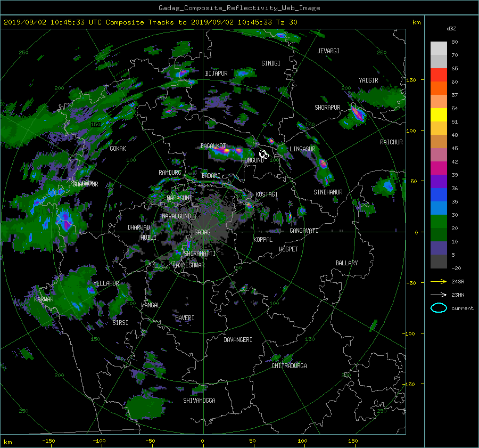Click the strong echo cell east of Shorapur
Image resolution: width=479 pixels, height=448 pixels.
pos(358,113)
